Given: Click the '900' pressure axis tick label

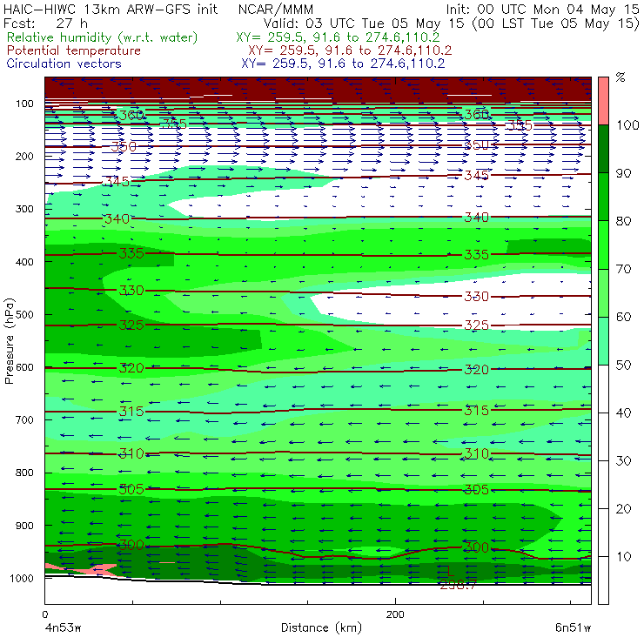Looking at the screenshot, I should point(24,526).
